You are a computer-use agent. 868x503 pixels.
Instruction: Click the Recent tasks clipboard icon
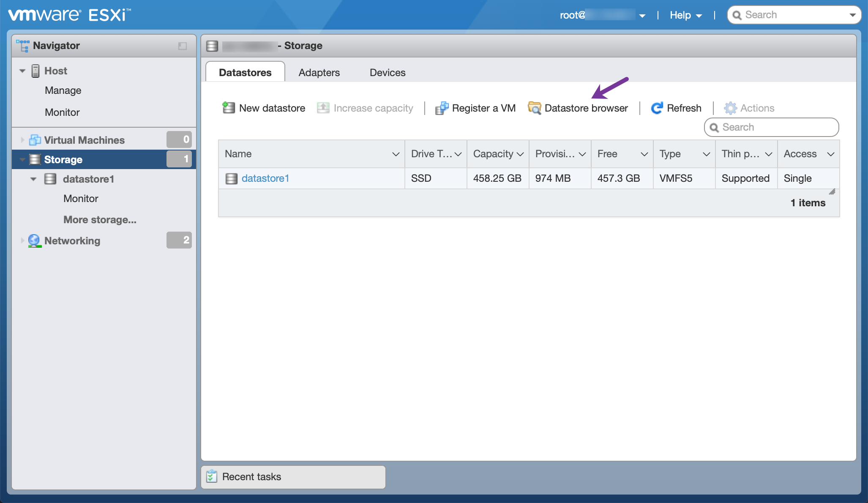(x=212, y=476)
